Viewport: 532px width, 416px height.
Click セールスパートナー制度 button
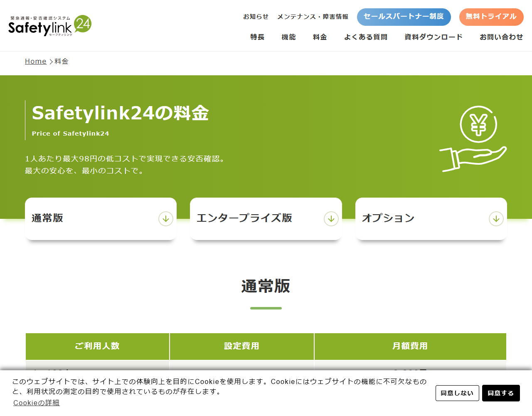(404, 17)
